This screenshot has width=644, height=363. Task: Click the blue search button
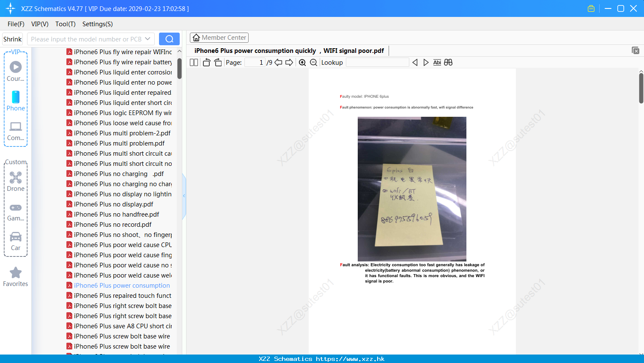tap(169, 39)
